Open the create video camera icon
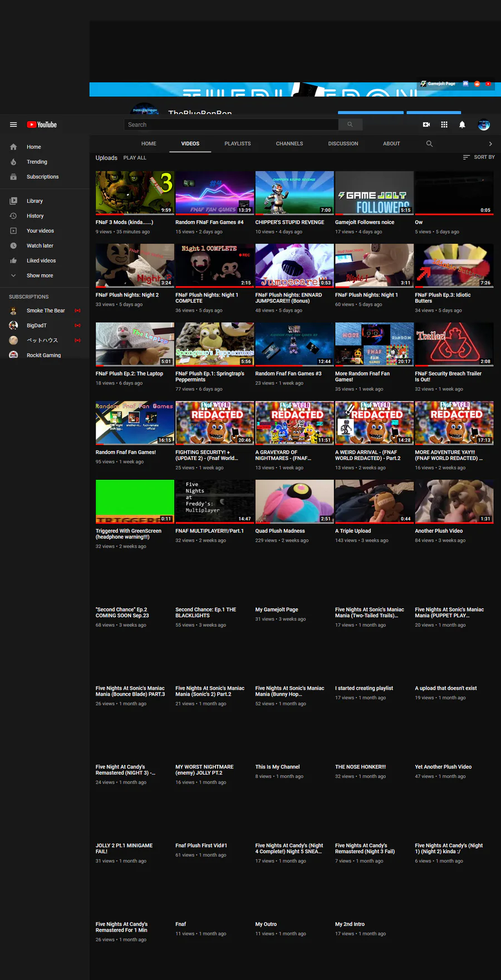This screenshot has width=501, height=980. click(426, 125)
